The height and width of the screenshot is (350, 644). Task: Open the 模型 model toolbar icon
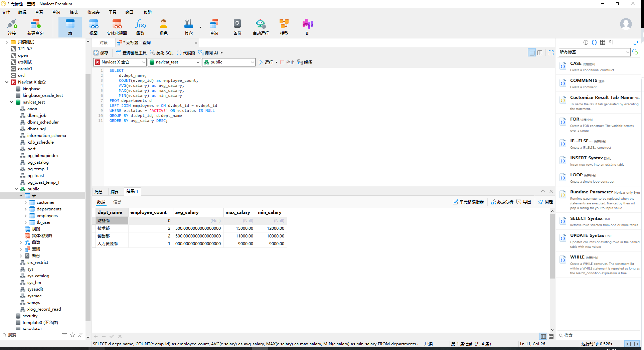(284, 27)
